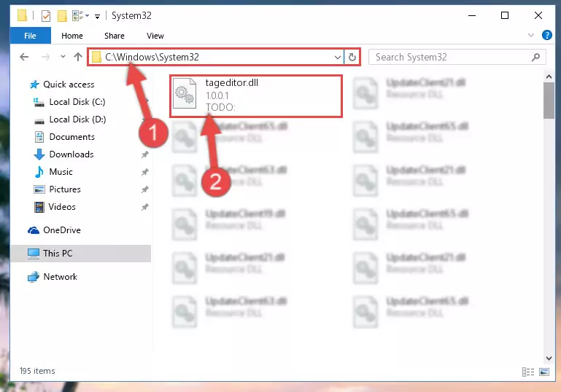Open Downloads in navigation pane
Screen dimensions: 561x392
click(71, 154)
